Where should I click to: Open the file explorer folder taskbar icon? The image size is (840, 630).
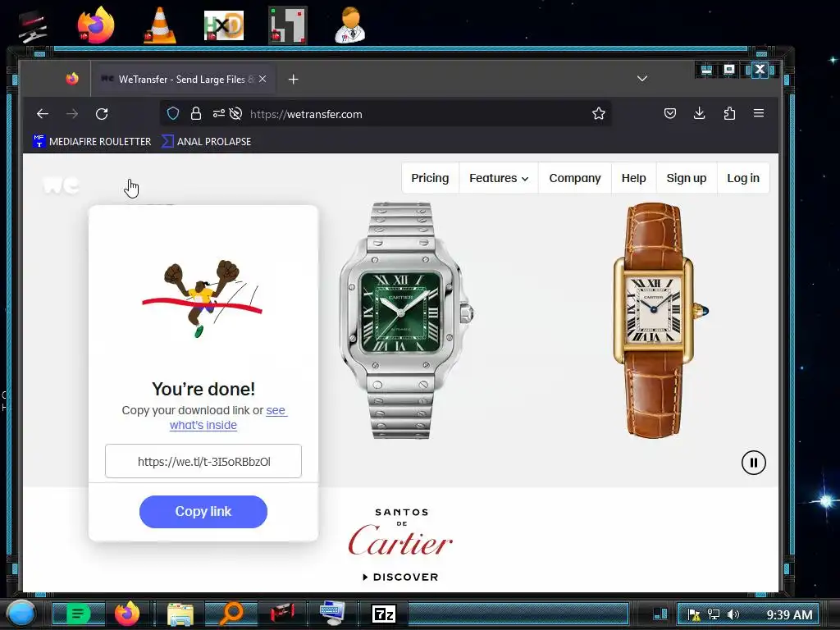click(180, 614)
